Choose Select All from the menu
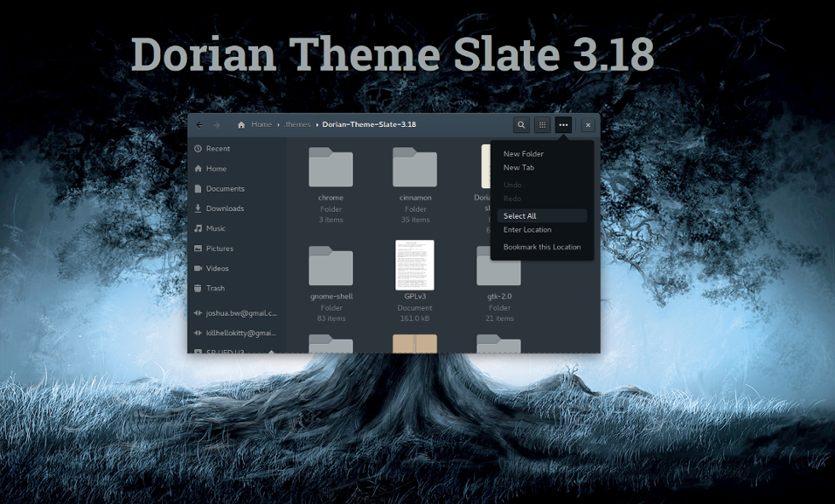The width and height of the screenshot is (835, 504). point(542,215)
